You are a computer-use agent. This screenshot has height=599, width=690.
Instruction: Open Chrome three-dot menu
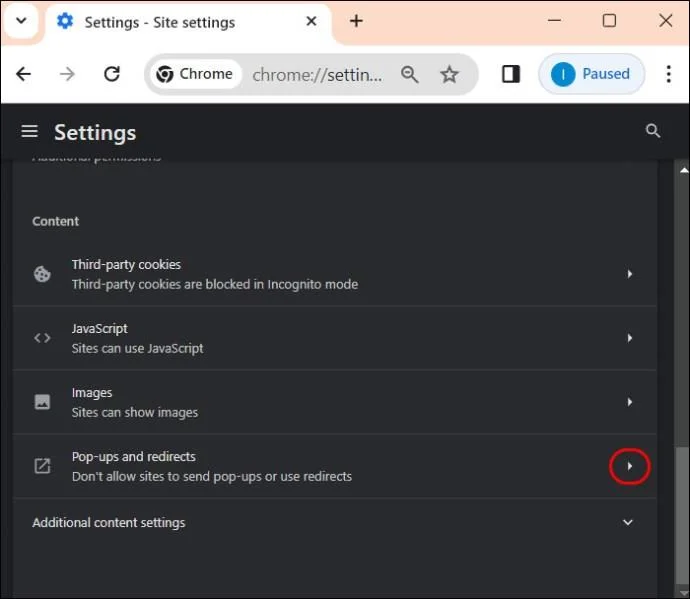pyautogui.click(x=668, y=74)
